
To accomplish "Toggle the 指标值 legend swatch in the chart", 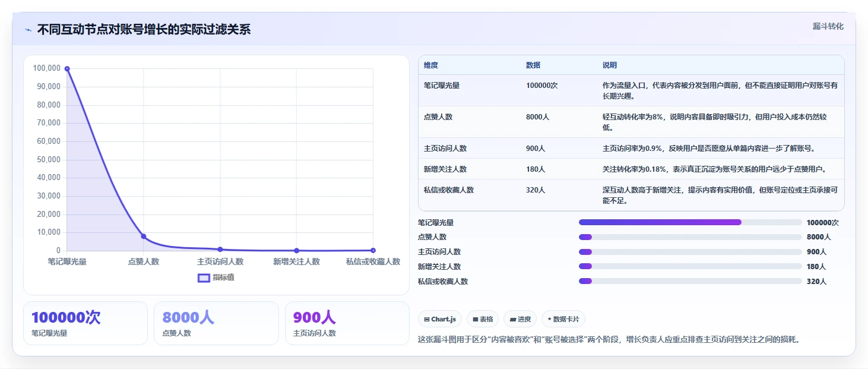I will point(204,278).
